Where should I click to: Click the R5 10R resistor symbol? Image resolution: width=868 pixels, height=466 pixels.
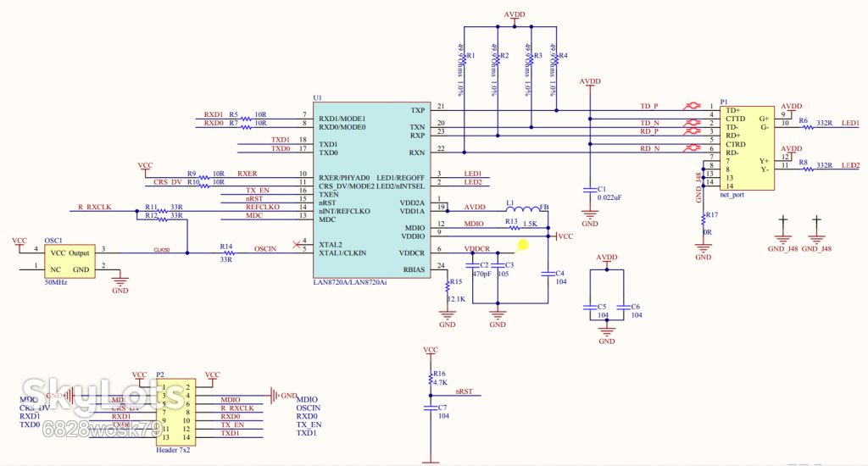point(247,119)
